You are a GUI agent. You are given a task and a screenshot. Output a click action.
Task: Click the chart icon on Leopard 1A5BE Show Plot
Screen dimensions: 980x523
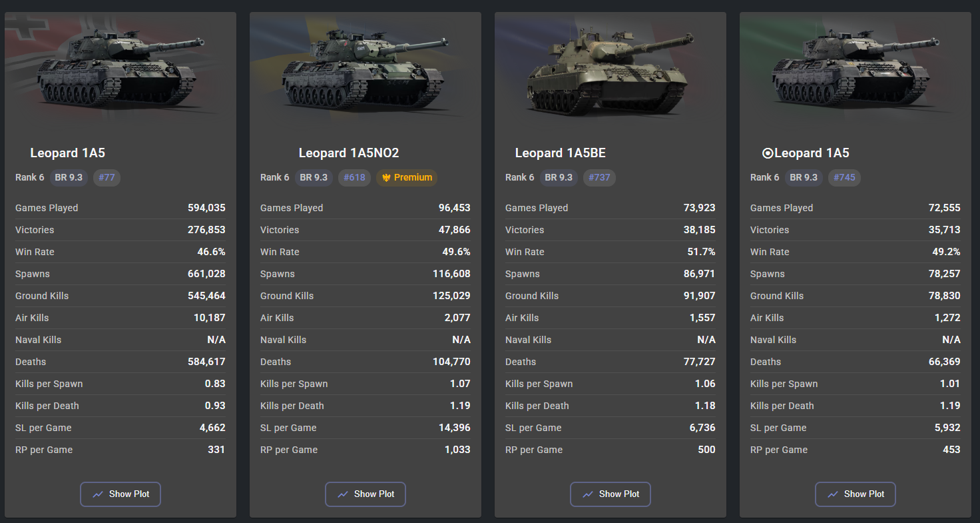[588, 494]
